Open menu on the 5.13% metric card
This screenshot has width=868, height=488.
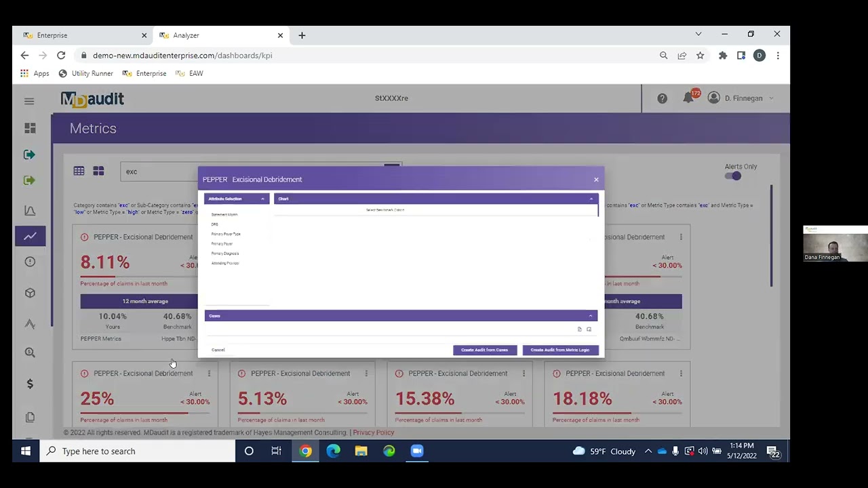tap(366, 373)
